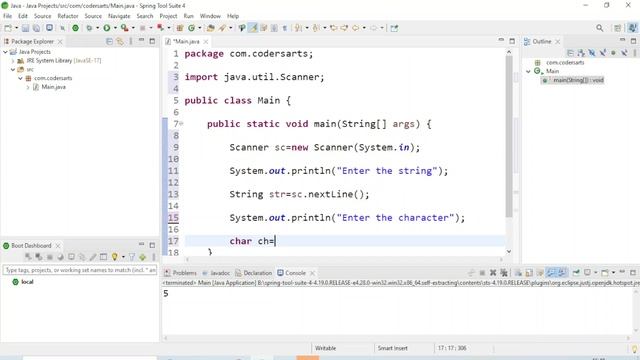
Task: Switch to the Declaration tab
Action: pyautogui.click(x=253, y=273)
